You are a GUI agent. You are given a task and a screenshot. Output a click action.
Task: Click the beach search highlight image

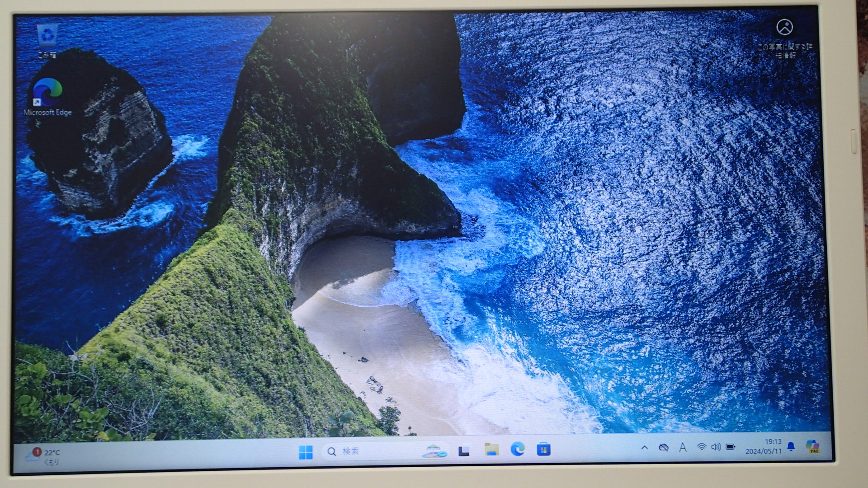point(434,450)
